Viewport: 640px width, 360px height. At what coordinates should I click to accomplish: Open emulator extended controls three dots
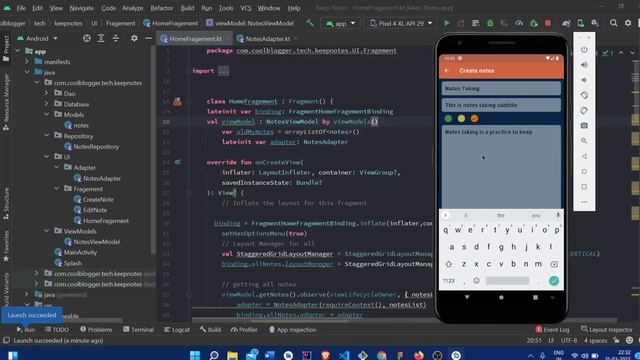[584, 202]
